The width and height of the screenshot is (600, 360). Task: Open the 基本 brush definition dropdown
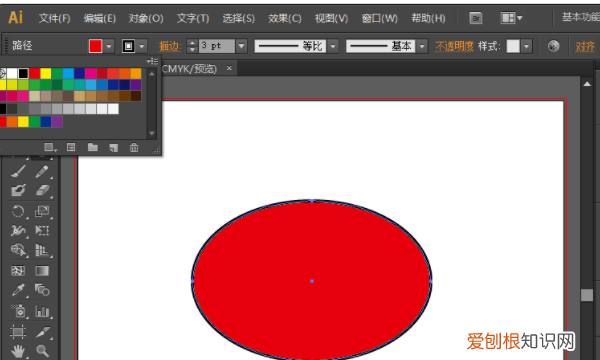pyautogui.click(x=422, y=46)
